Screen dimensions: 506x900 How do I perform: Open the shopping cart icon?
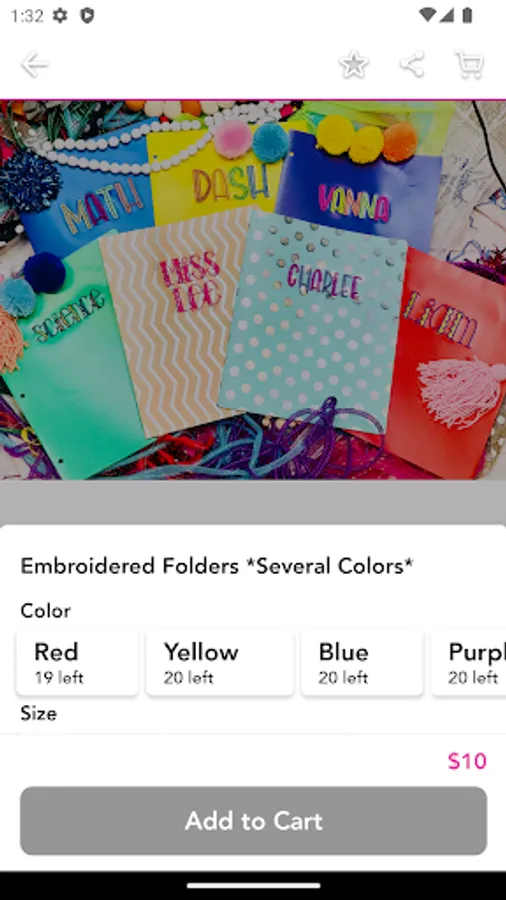[x=469, y=64]
